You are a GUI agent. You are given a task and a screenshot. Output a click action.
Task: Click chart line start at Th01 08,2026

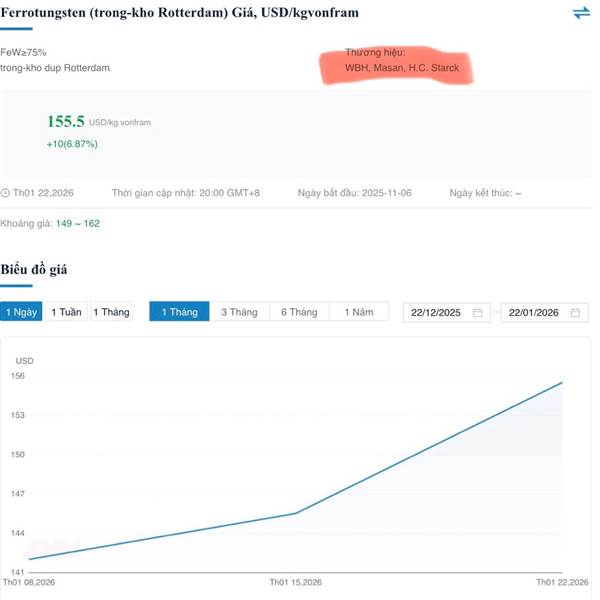pos(30,559)
